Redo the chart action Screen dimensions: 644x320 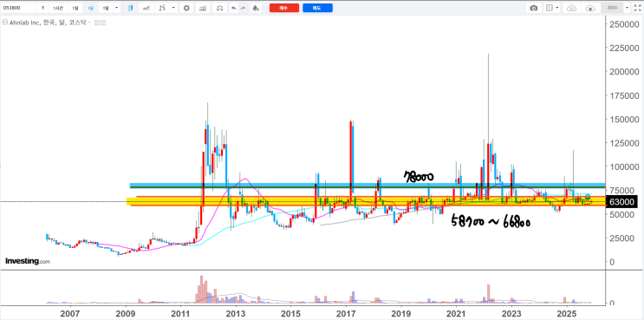click(x=243, y=8)
